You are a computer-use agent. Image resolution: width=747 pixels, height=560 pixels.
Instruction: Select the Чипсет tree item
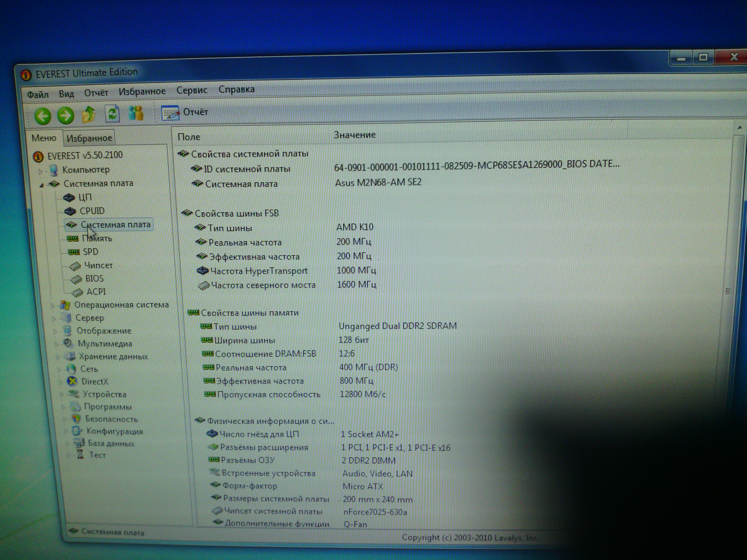coord(98,265)
